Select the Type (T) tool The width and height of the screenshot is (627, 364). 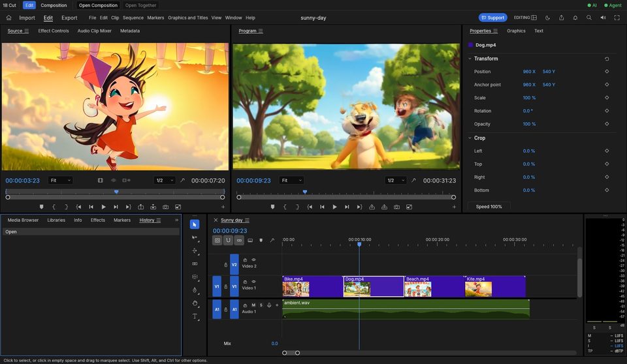195,316
